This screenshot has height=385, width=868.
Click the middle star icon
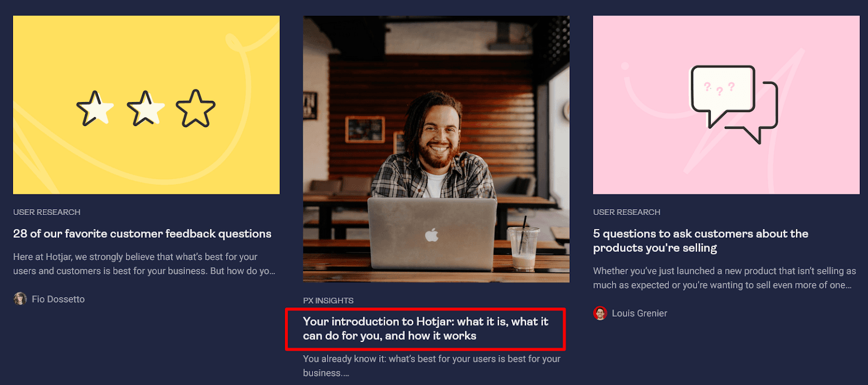click(145, 109)
